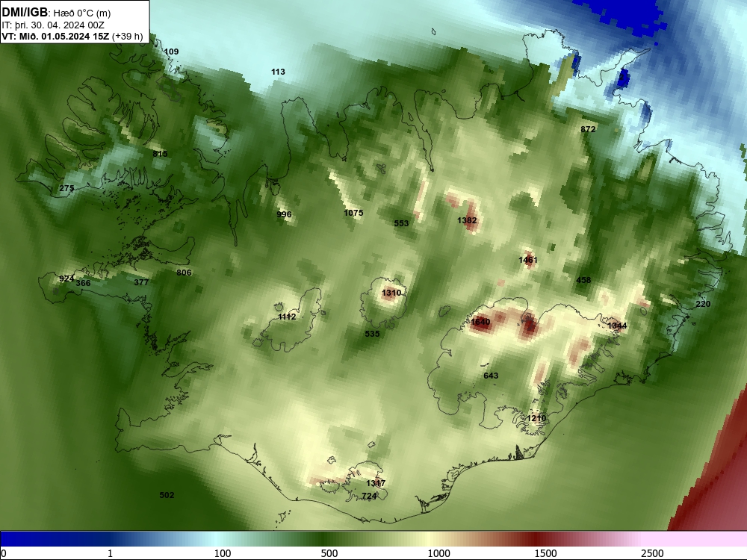Select the 100 tick on the color scale
This screenshot has width=747, height=560.
[223, 553]
